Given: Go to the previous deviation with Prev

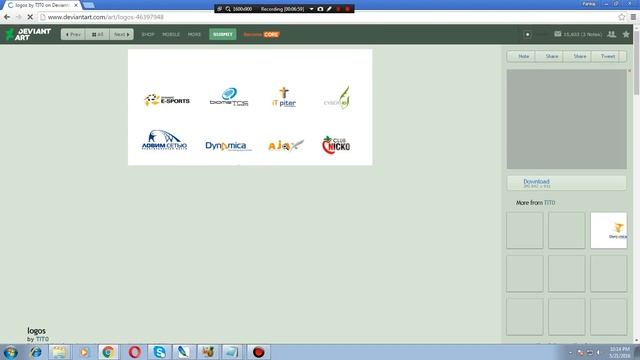Looking at the screenshot, I should [x=73, y=34].
